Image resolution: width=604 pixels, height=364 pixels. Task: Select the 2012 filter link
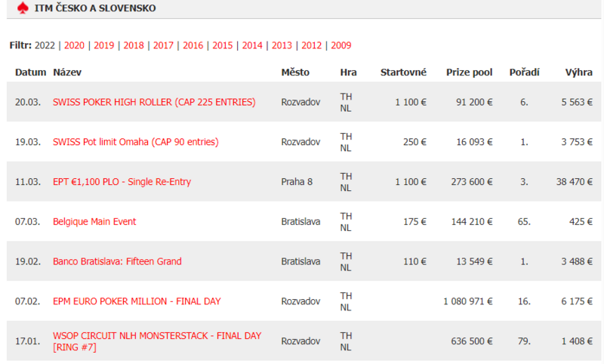[x=311, y=45]
